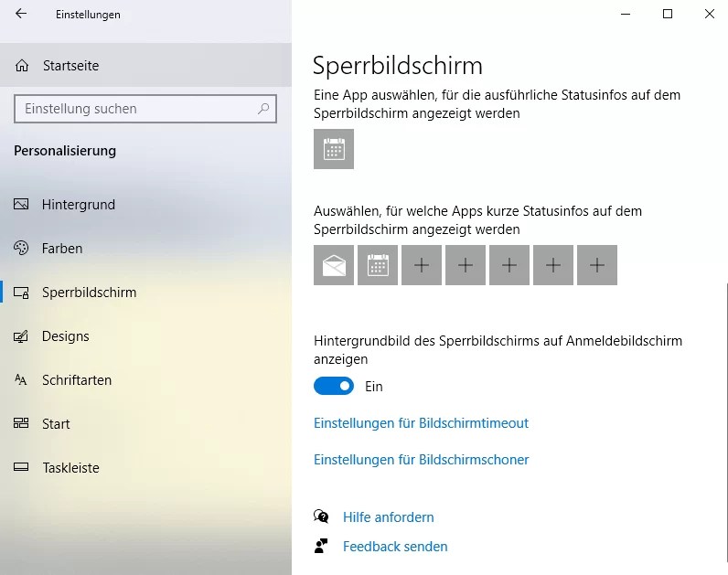This screenshot has width=728, height=575.
Task: Open Einstellungen für Bildschirmschoner link
Action: point(421,460)
